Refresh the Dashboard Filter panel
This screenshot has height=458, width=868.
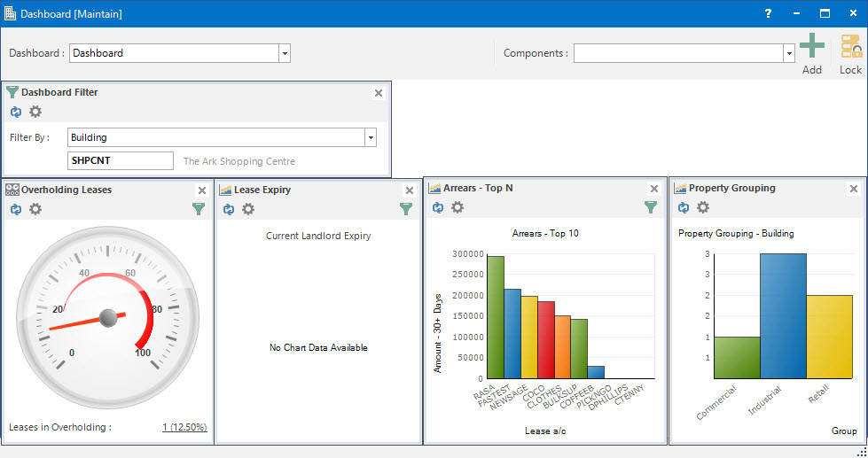(x=16, y=112)
